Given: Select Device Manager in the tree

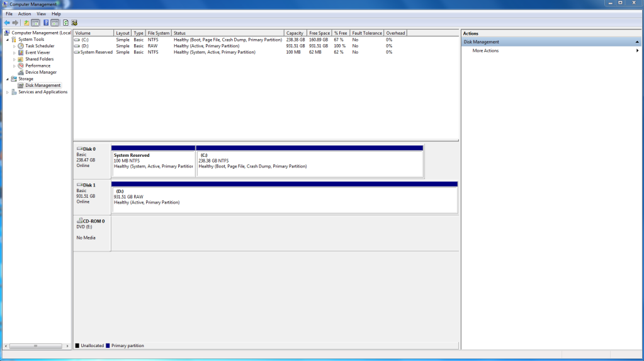Looking at the screenshot, I should click(40, 72).
